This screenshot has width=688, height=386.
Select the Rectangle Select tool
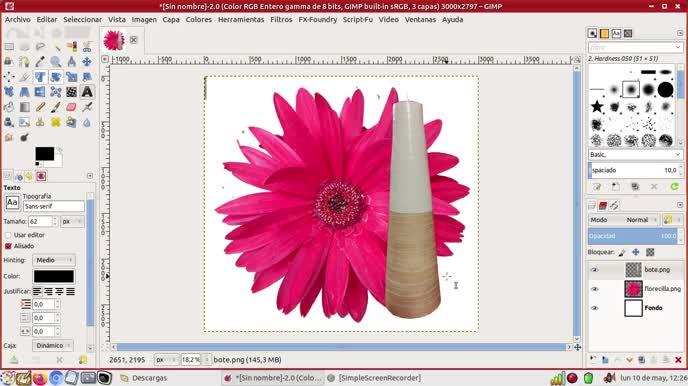tap(9, 46)
